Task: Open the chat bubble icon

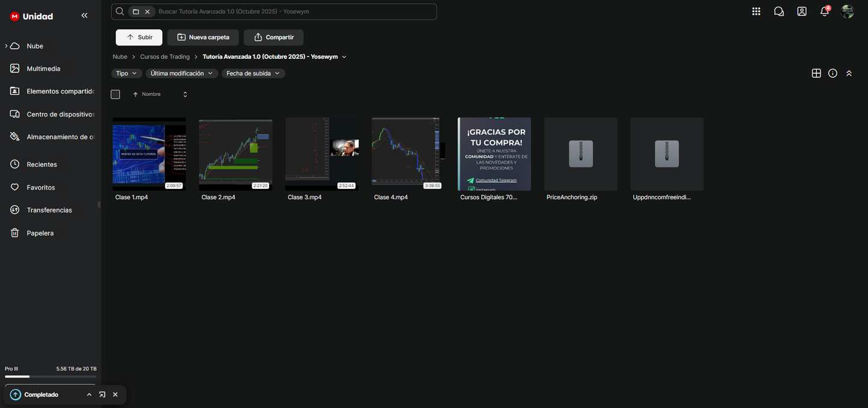Action: [x=779, y=11]
